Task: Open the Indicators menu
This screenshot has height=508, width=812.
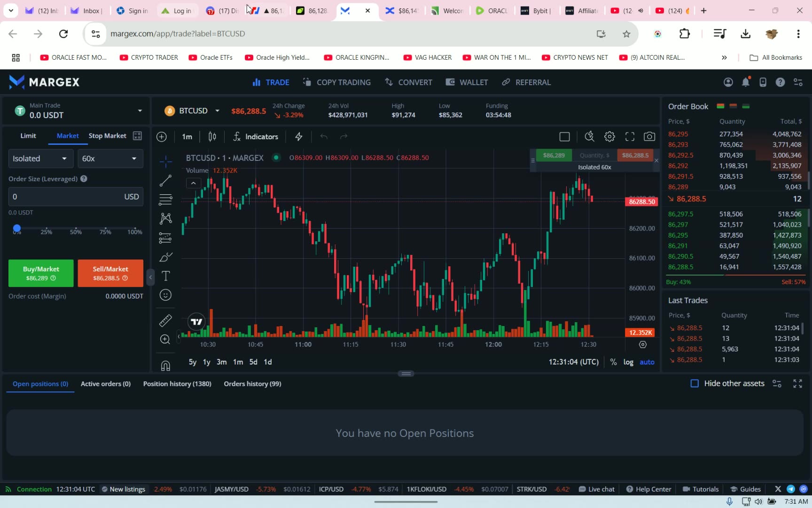Action: click(x=256, y=137)
